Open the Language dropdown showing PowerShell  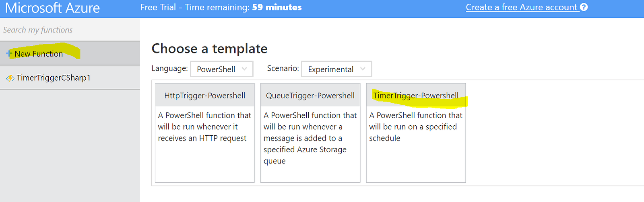click(x=221, y=69)
